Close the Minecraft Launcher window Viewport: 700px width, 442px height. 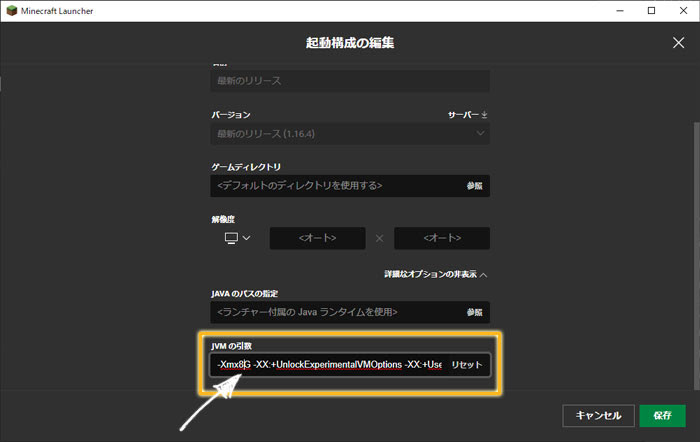pos(683,11)
